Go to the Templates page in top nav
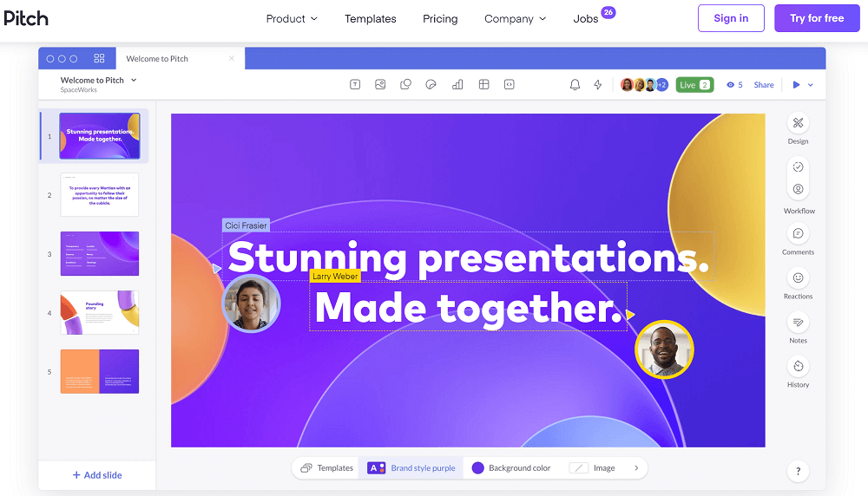The height and width of the screenshot is (496, 868). click(x=371, y=19)
